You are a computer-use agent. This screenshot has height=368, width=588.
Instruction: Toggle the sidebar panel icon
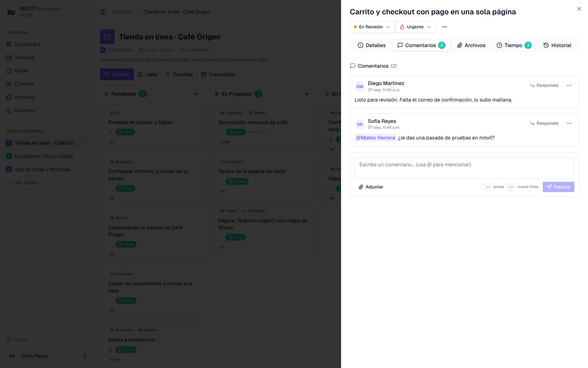coord(103,12)
